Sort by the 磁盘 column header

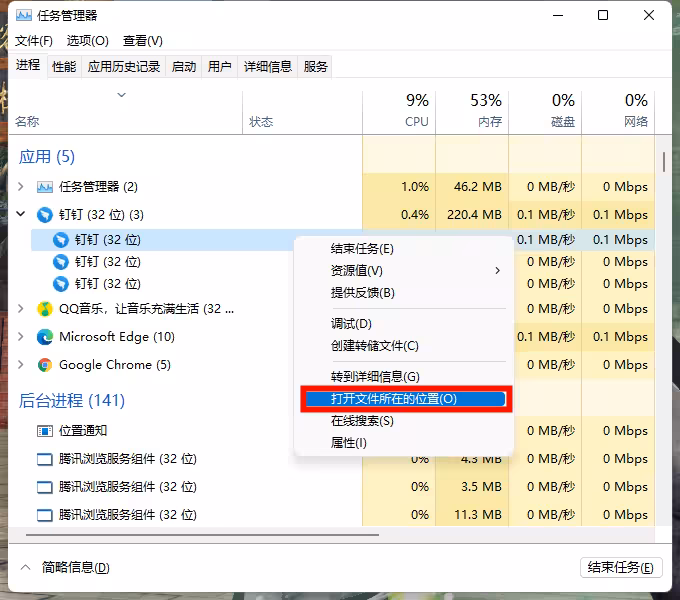[545, 111]
